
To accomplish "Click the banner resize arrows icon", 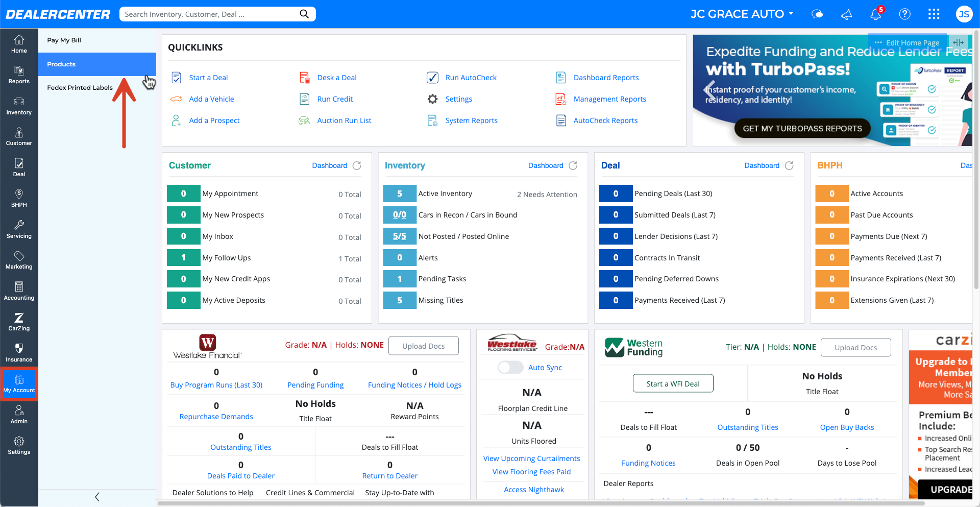I will pos(958,42).
